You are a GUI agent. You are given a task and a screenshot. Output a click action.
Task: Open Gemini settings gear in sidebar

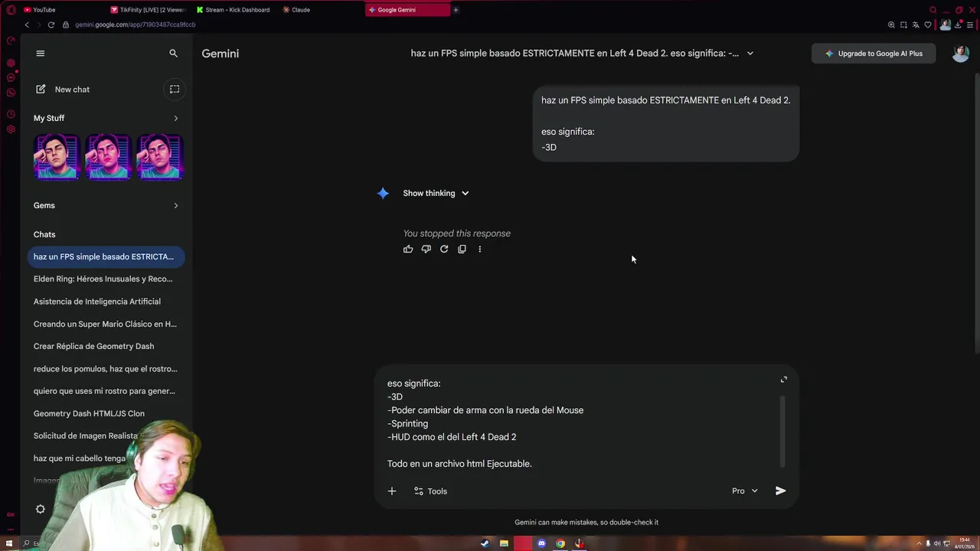(41, 509)
